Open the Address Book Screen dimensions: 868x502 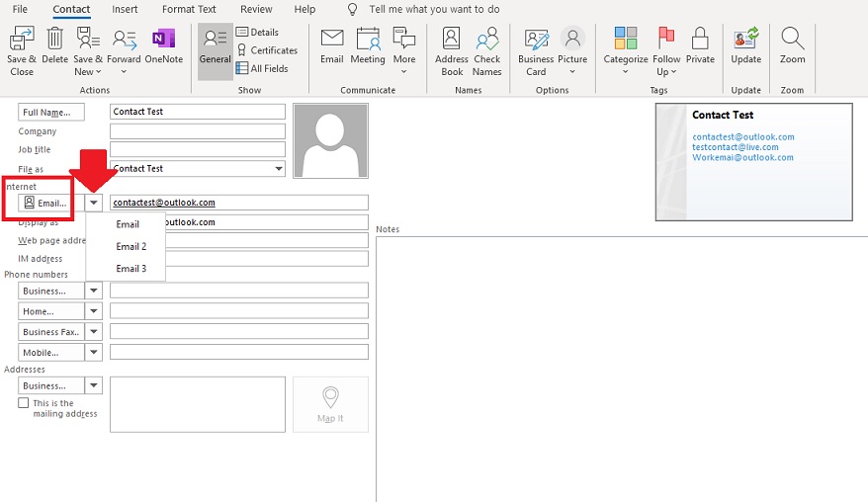[x=452, y=51]
